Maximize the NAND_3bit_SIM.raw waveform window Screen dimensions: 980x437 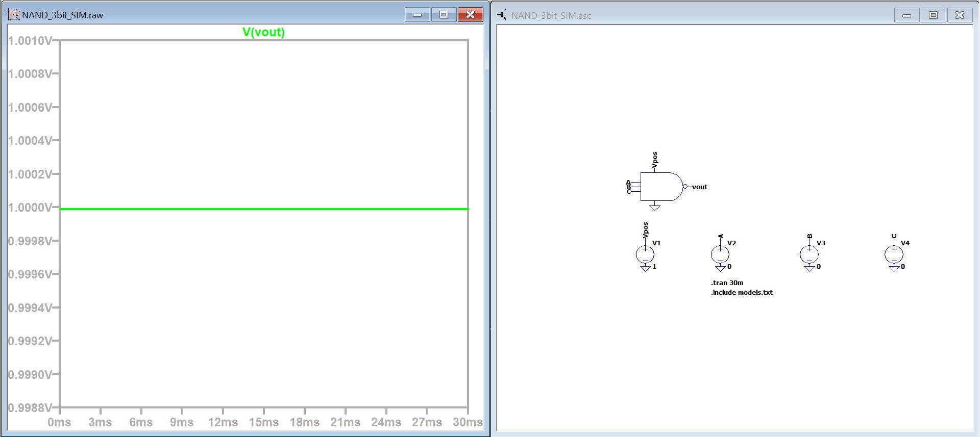pyautogui.click(x=444, y=15)
